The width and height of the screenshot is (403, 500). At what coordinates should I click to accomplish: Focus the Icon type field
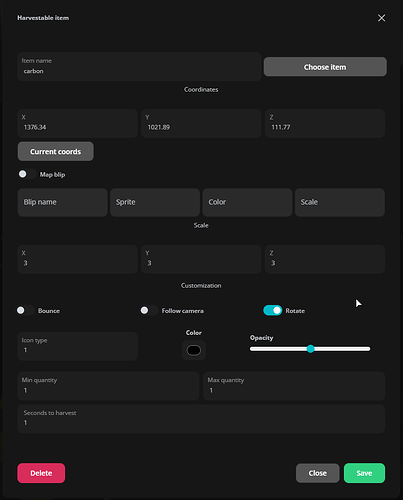tap(77, 346)
